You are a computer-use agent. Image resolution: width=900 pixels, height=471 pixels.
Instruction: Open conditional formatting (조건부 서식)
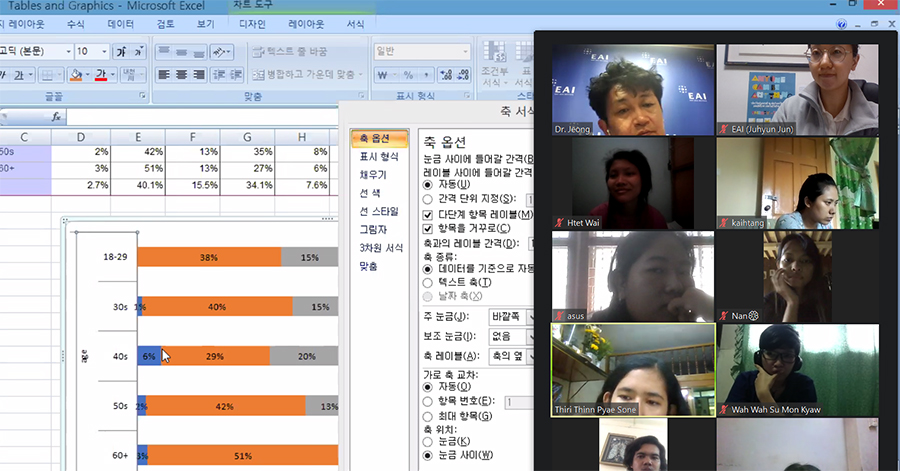tap(494, 64)
